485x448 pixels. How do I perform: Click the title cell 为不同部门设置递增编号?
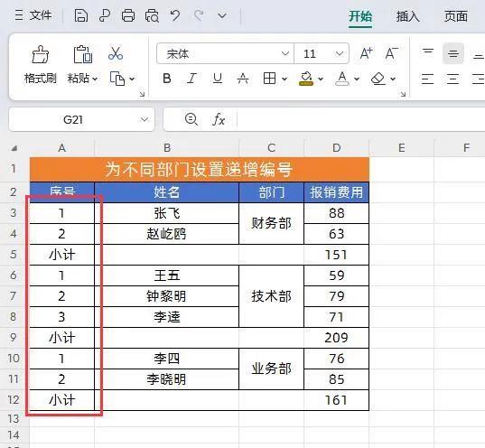point(200,170)
